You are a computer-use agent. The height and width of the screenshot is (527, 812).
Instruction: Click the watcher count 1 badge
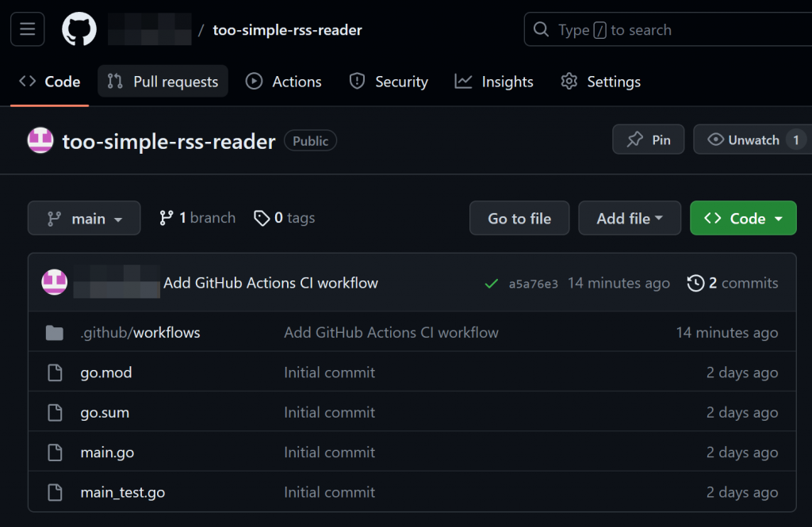796,139
